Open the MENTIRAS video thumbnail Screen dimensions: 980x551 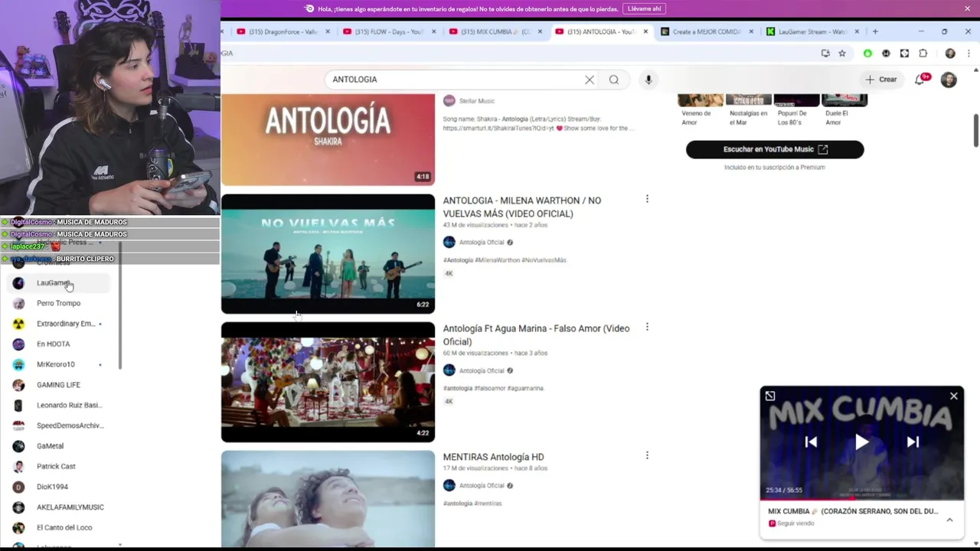[328, 499]
